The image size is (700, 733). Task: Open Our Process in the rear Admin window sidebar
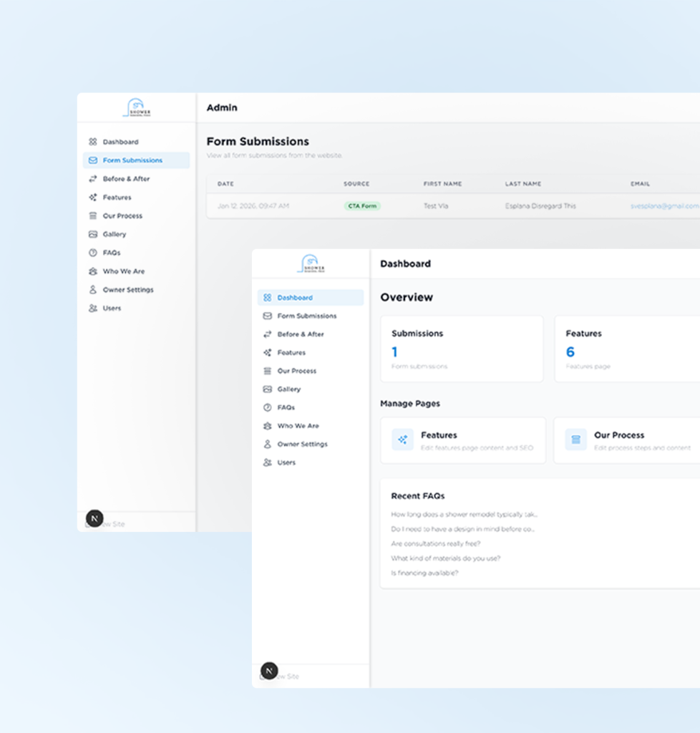point(122,215)
